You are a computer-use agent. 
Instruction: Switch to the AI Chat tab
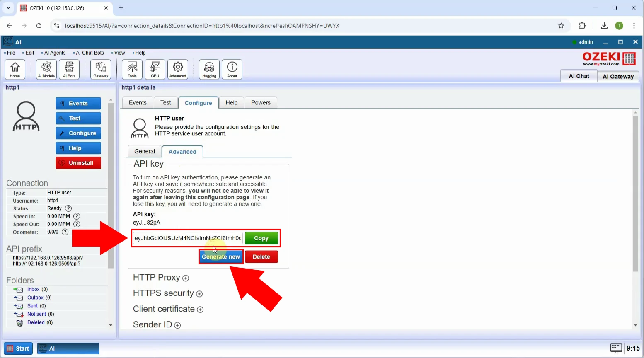[x=579, y=76]
